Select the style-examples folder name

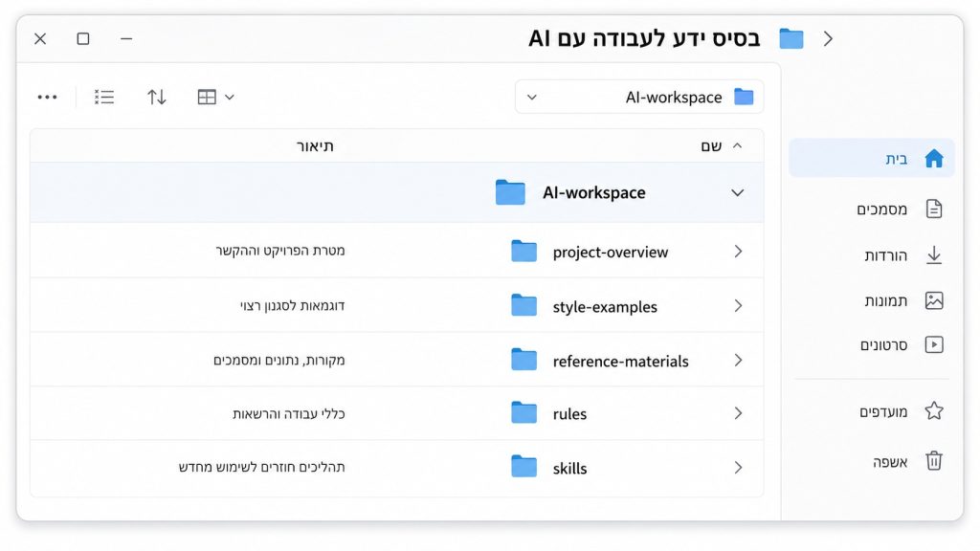(x=605, y=307)
